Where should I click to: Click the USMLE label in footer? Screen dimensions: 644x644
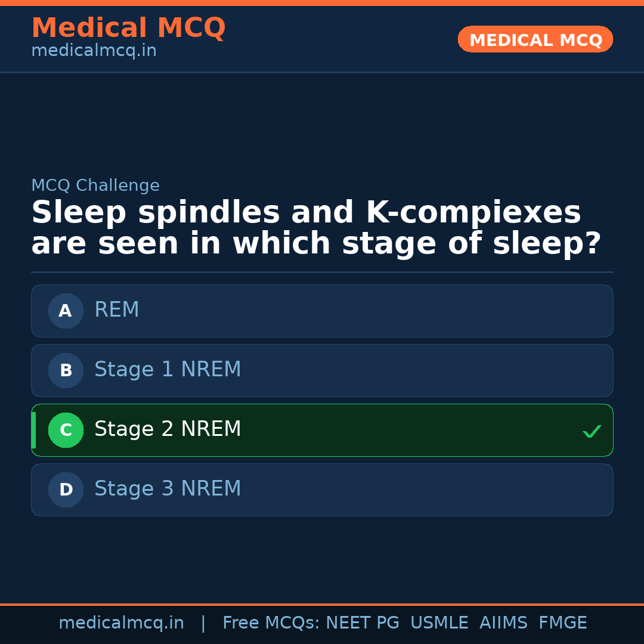[x=439, y=623]
